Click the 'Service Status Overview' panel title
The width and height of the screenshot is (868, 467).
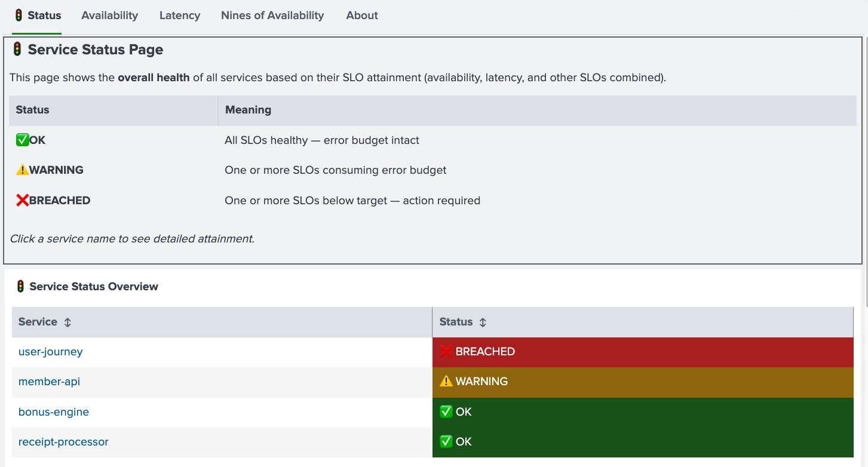[x=94, y=287]
